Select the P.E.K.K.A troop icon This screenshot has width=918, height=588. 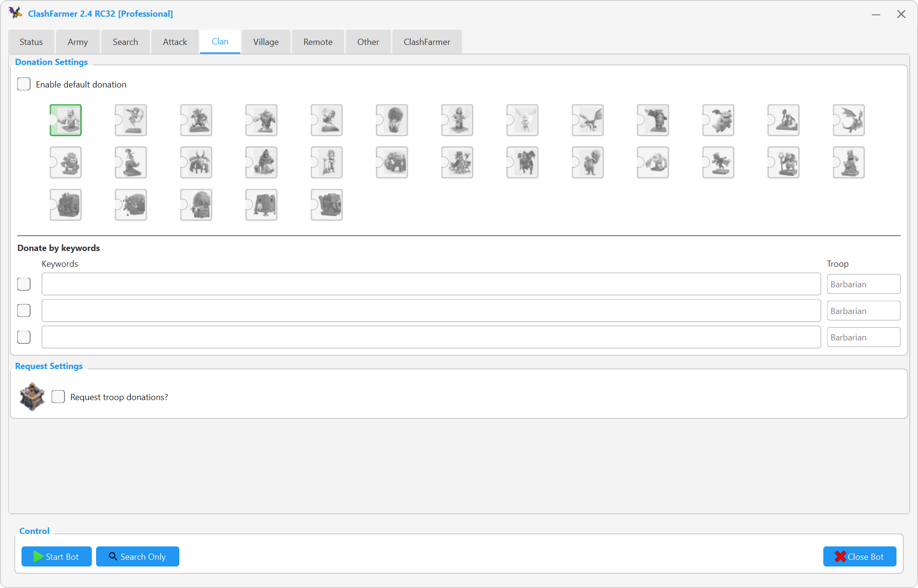(653, 120)
